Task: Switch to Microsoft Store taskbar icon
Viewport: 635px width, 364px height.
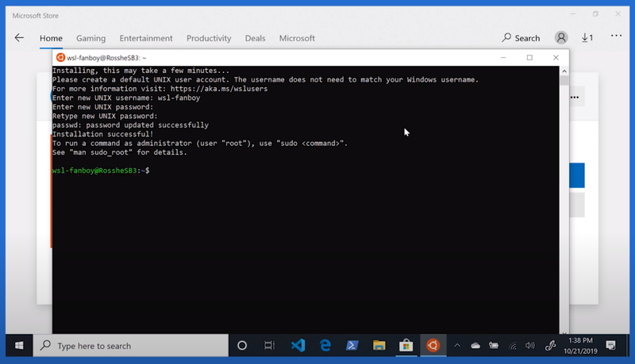Action: point(406,346)
